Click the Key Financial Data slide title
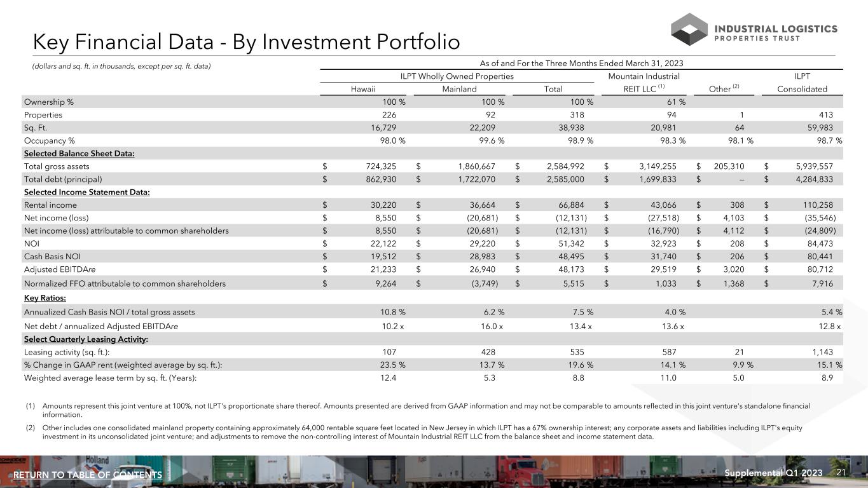Viewport: 868px width, 488px height. (x=246, y=43)
